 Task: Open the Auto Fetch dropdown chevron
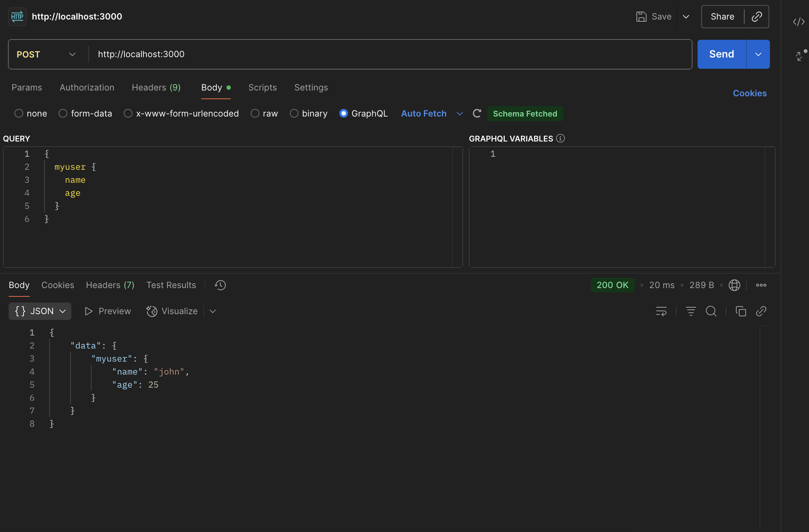pos(460,114)
